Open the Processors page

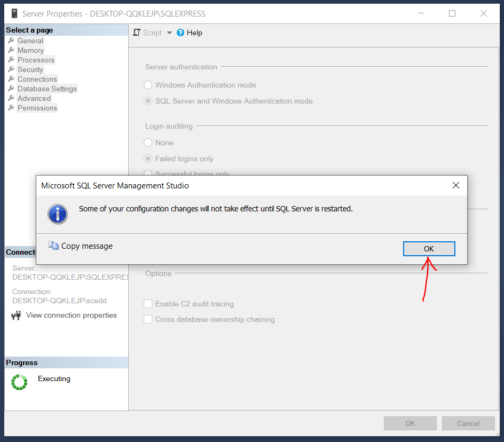[x=36, y=60]
